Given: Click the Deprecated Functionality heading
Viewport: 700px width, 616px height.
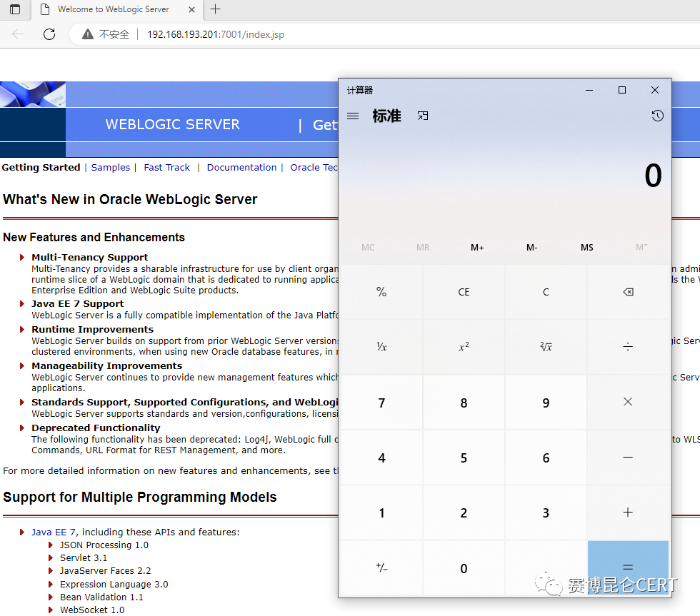Looking at the screenshot, I should click(x=96, y=428).
